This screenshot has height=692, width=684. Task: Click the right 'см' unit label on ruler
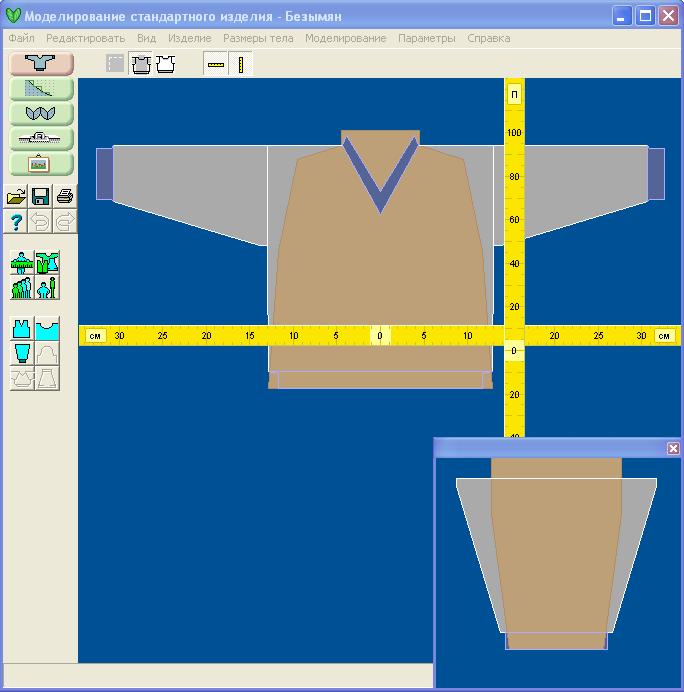coord(664,336)
